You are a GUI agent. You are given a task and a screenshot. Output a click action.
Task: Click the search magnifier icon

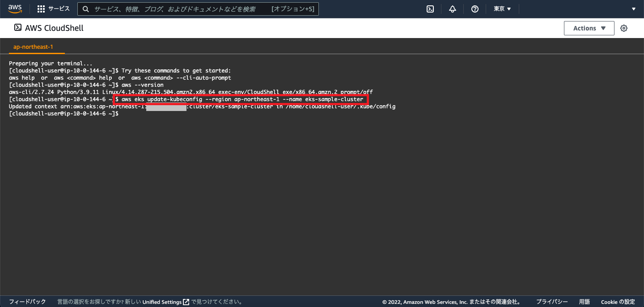pyautogui.click(x=85, y=9)
